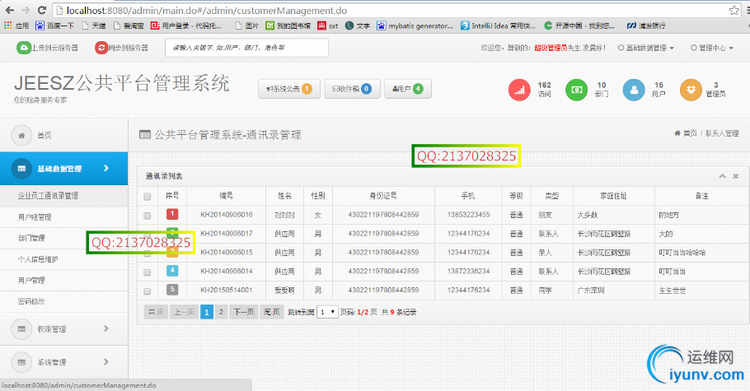Click the 基础数据管理 sidebar icon
The width and height of the screenshot is (750, 391).
pyautogui.click(x=22, y=168)
